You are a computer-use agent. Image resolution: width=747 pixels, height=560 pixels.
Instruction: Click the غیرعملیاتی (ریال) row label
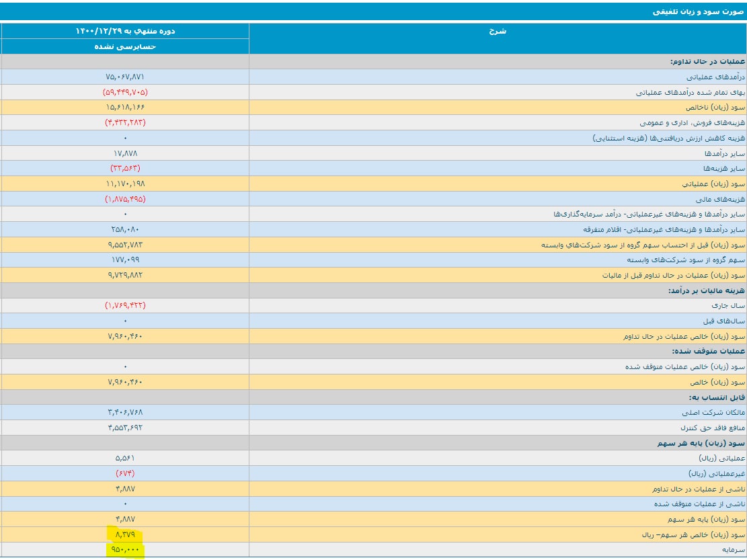point(717,474)
